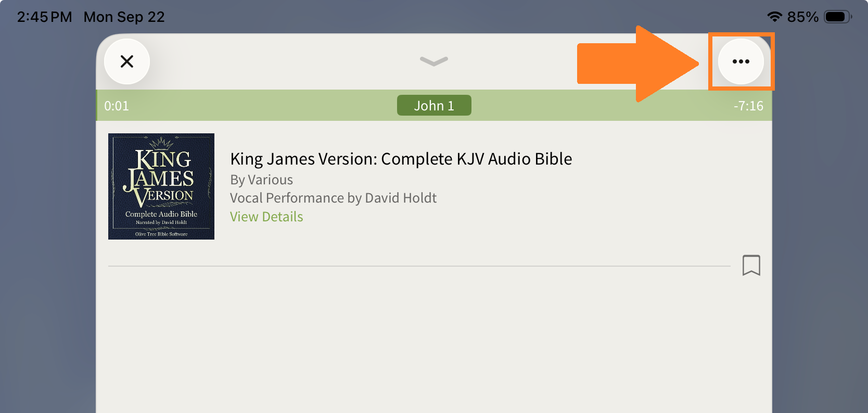Tap the bookmark icon
The height and width of the screenshot is (413, 868).
751,265
